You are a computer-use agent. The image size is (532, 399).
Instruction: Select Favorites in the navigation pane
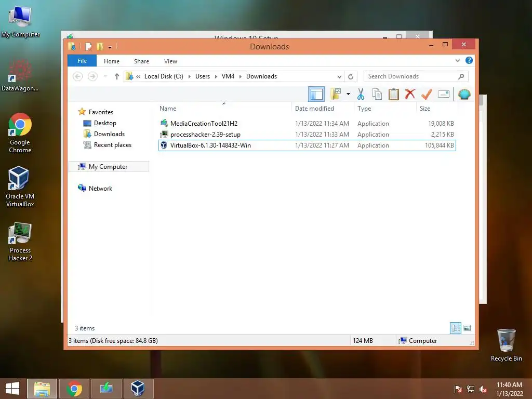point(101,112)
